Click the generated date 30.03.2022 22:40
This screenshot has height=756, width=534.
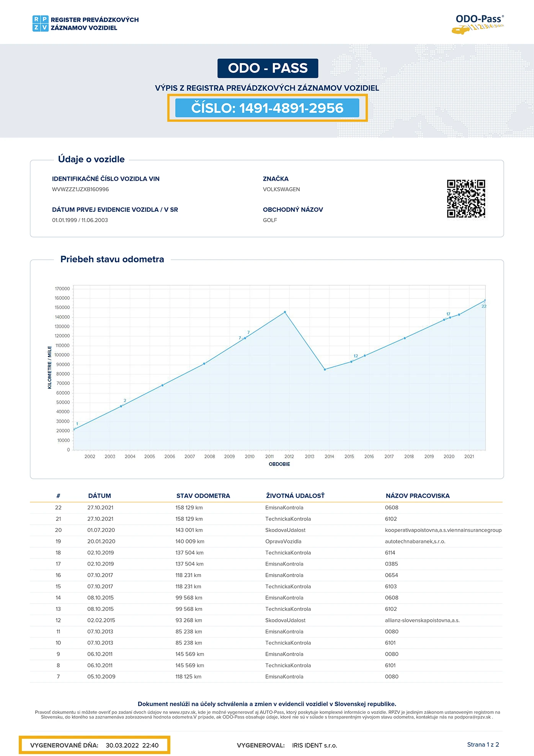pos(132,745)
